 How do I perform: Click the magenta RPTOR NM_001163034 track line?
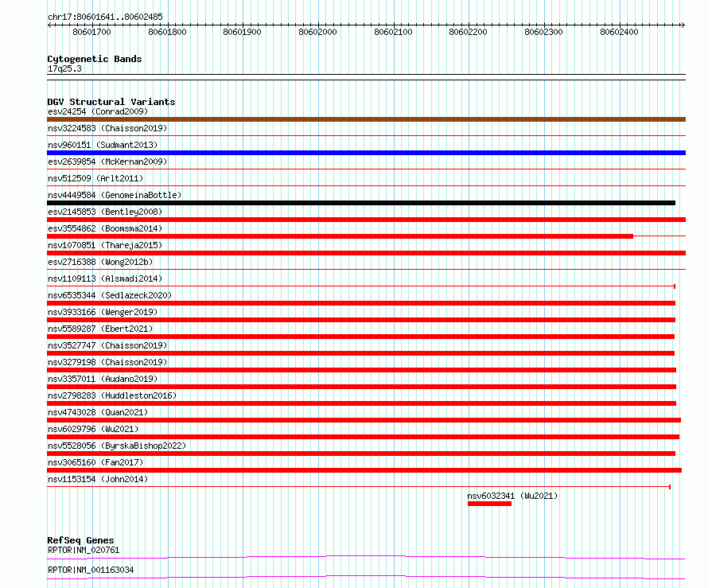point(366,577)
